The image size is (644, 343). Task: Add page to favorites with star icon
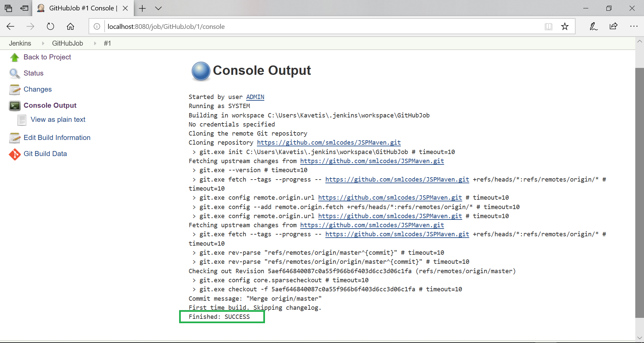tap(565, 27)
